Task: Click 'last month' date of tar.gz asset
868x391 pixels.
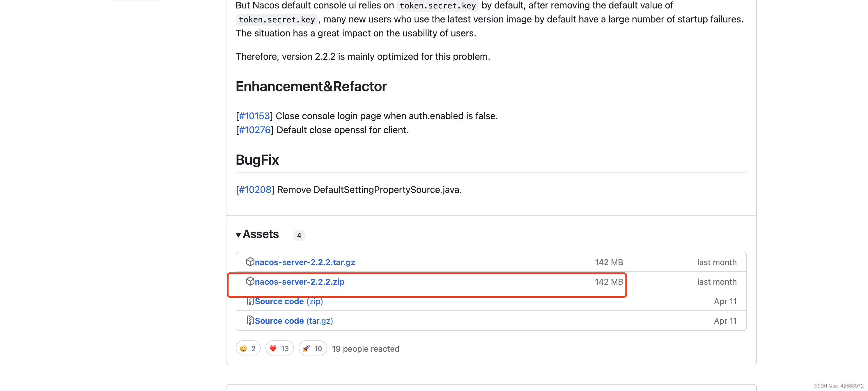Action: (717, 263)
